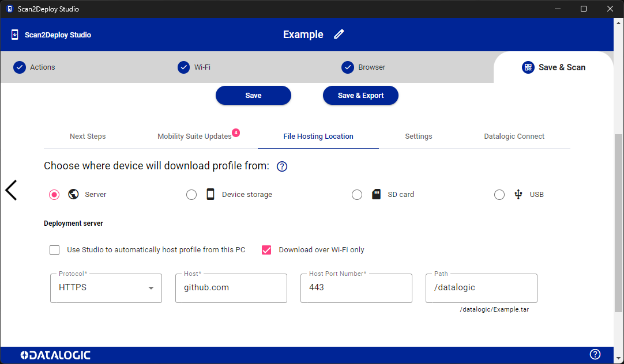Enable Use Studio to automatically host profile
This screenshot has width=624, height=364.
click(55, 249)
